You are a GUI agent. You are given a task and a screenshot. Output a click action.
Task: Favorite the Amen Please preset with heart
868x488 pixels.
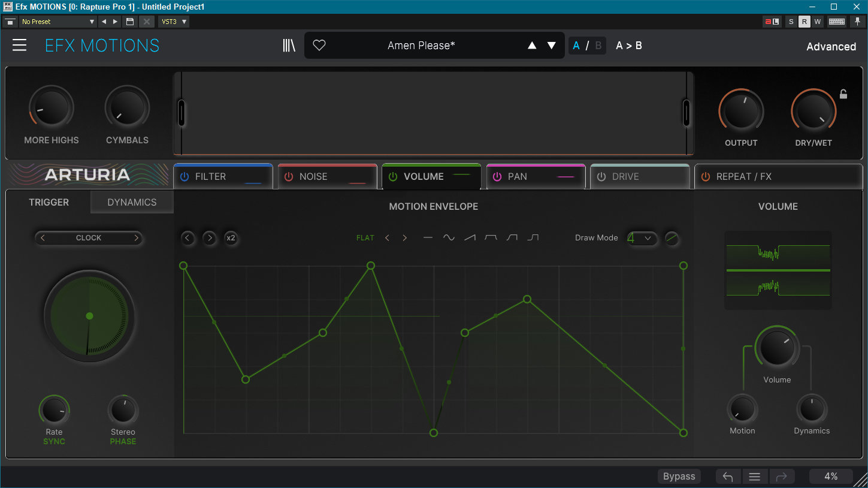319,46
